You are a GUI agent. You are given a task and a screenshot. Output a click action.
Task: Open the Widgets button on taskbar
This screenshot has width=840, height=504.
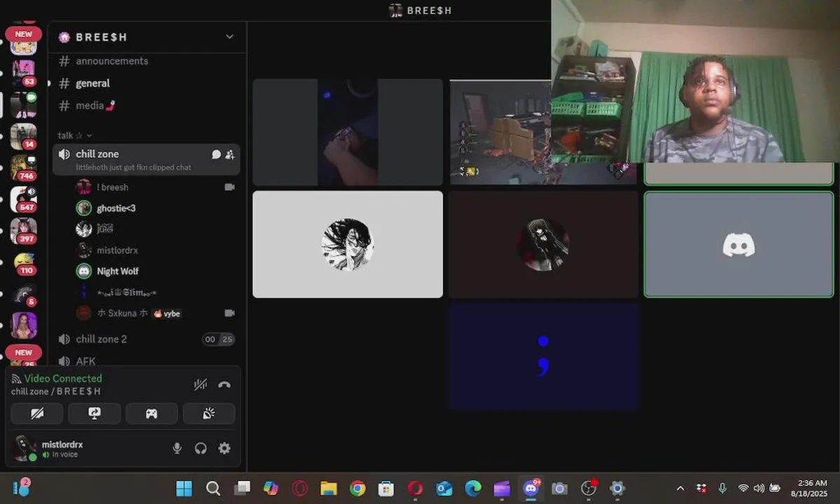click(21, 488)
